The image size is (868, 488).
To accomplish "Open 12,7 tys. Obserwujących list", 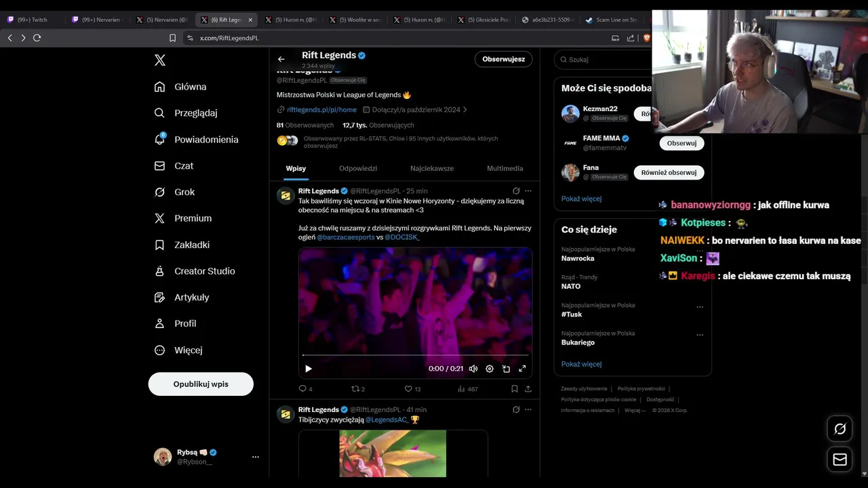I will (x=378, y=125).
